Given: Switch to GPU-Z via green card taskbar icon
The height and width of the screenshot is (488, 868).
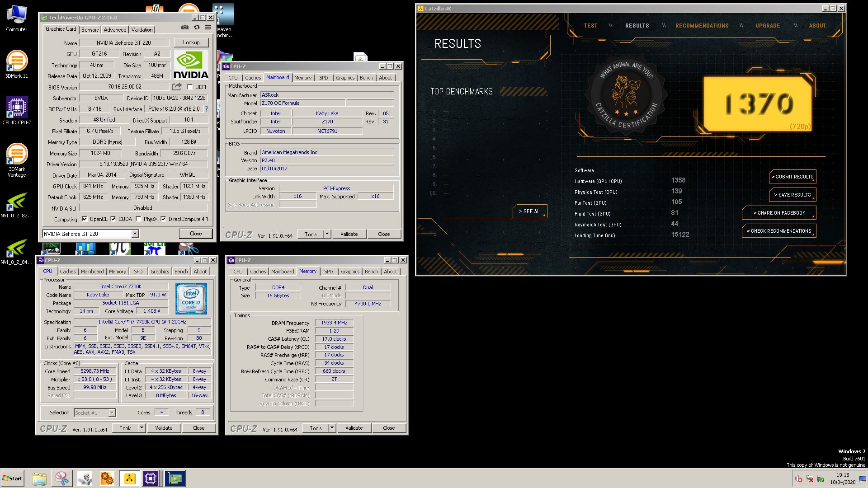Looking at the screenshot, I should click(x=175, y=479).
